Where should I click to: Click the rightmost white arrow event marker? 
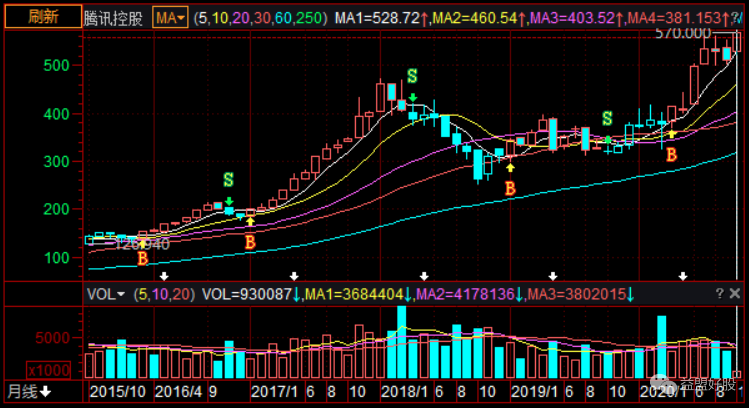tap(683, 276)
